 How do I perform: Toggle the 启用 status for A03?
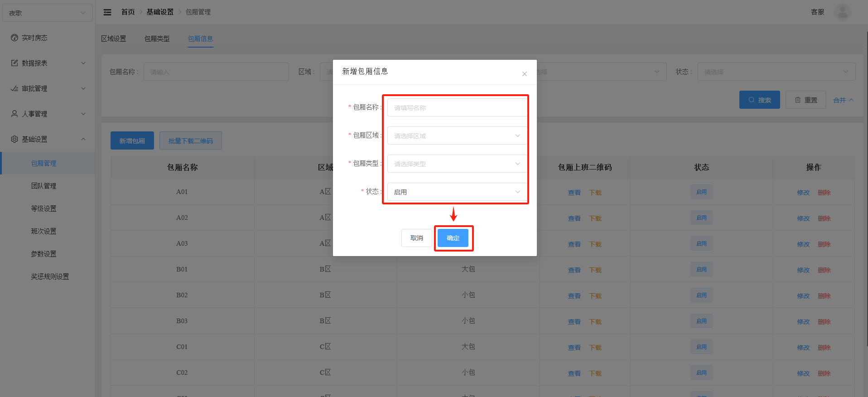pos(702,243)
